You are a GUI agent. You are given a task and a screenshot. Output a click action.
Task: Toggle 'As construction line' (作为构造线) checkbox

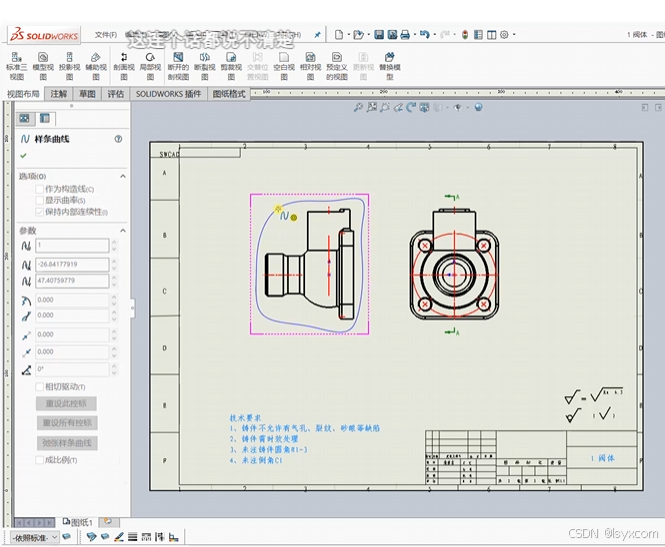[39, 189]
